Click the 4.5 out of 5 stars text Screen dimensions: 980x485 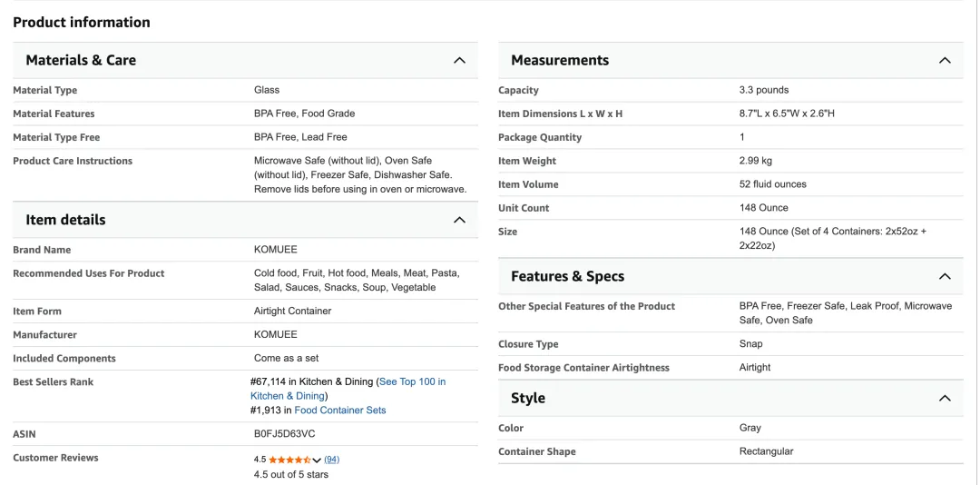291,474
